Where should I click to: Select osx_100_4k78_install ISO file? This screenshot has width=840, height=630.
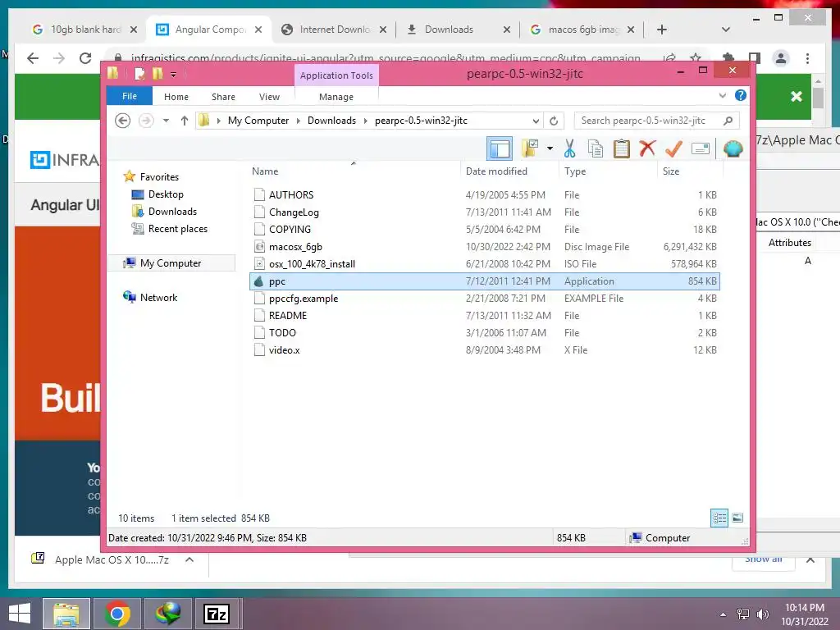pyautogui.click(x=484, y=263)
